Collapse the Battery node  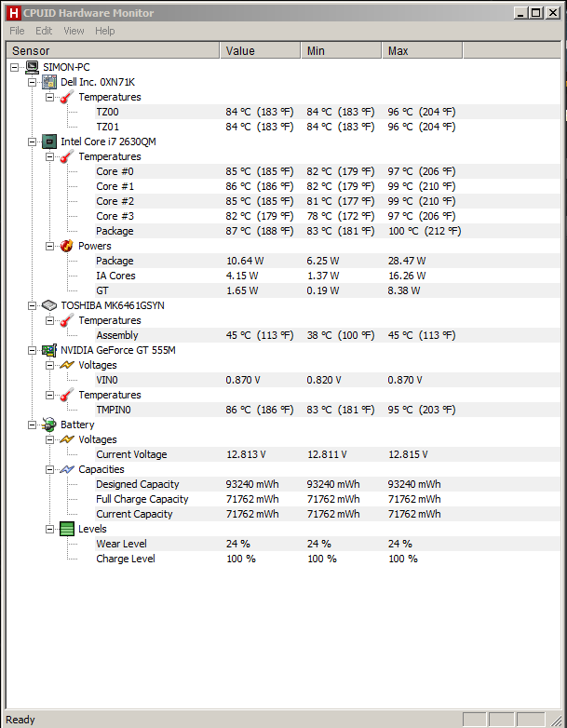pyautogui.click(x=32, y=425)
